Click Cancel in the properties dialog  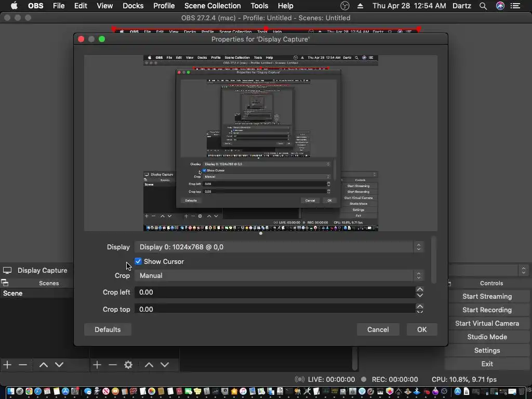tap(378, 329)
